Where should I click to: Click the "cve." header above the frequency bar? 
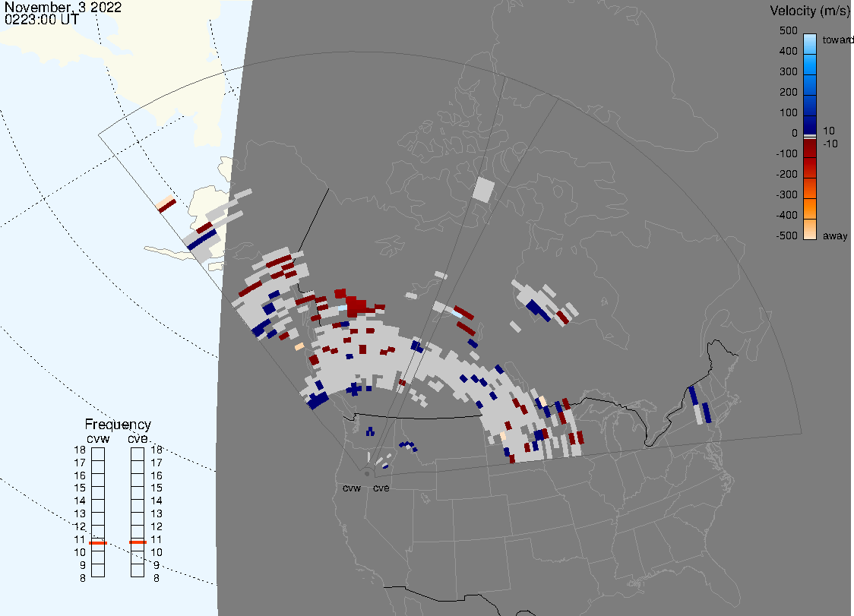coord(138,439)
